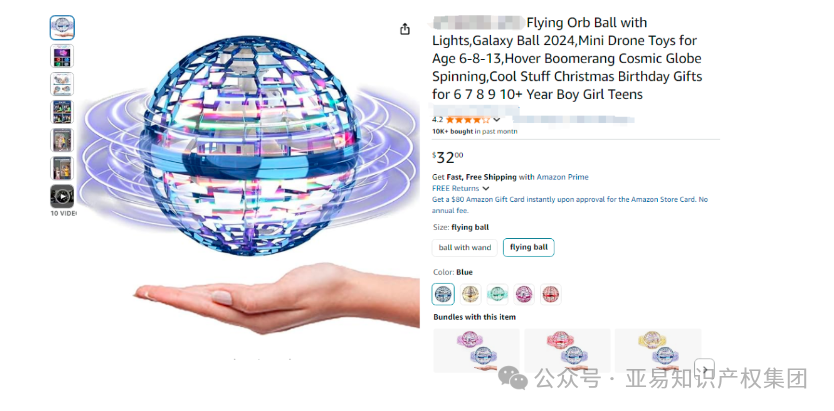Expand the star rating dropdown arrow
This screenshot has height=411, width=834.
pyautogui.click(x=497, y=120)
